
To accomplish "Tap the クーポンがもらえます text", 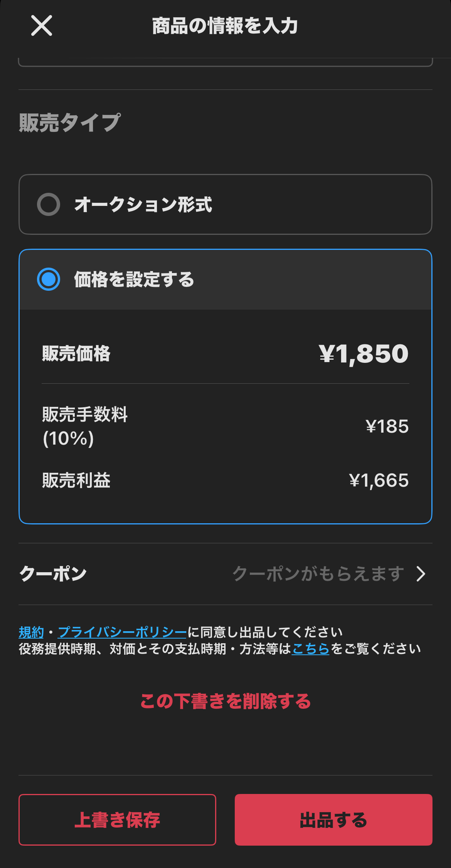I will [x=318, y=574].
